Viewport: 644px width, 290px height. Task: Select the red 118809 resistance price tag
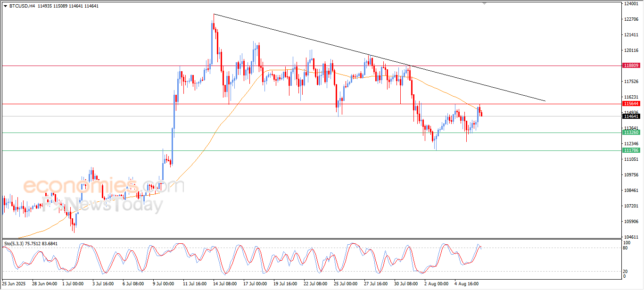(x=631, y=66)
